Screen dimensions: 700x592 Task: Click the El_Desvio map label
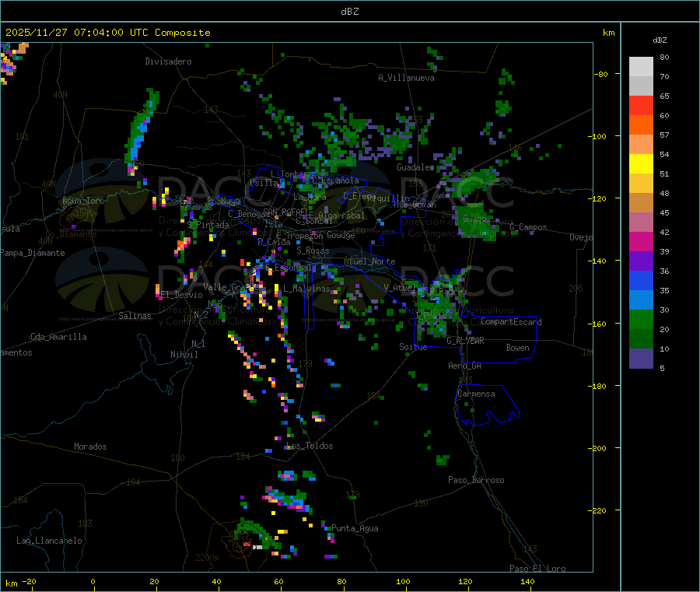pyautogui.click(x=181, y=295)
